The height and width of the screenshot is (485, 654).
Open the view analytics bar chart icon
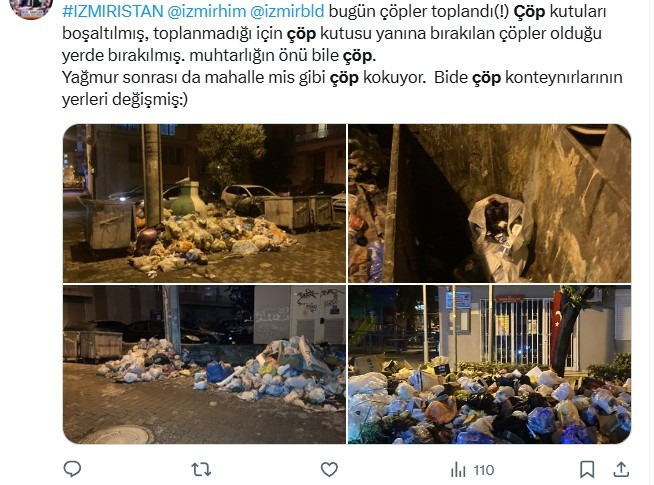(458, 470)
